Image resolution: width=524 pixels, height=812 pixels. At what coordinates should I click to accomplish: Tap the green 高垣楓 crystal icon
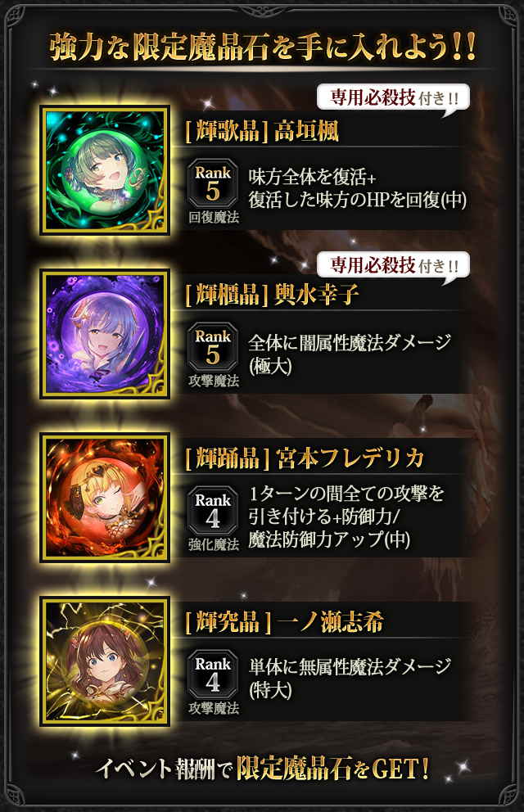pyautogui.click(x=105, y=170)
